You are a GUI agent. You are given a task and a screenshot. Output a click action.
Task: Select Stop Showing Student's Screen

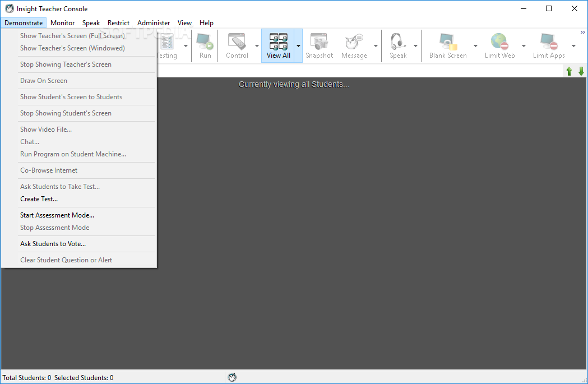78,113
